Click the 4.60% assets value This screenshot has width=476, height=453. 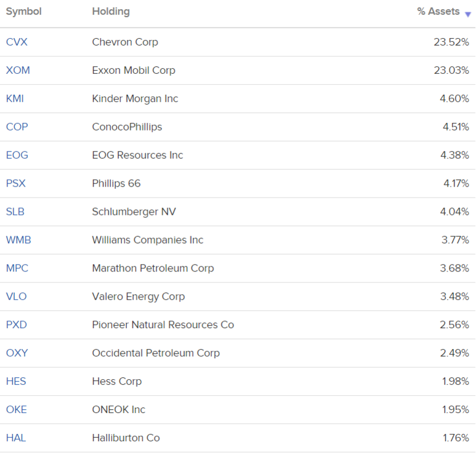454,98
